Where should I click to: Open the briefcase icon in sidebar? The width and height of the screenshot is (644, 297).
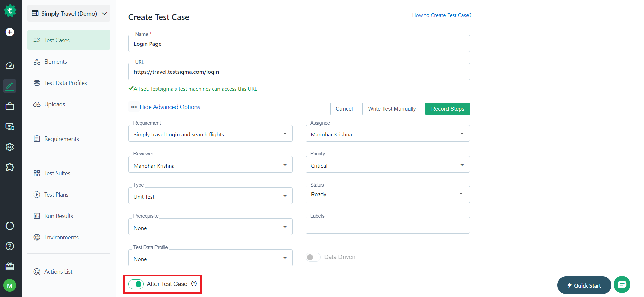[x=10, y=106]
